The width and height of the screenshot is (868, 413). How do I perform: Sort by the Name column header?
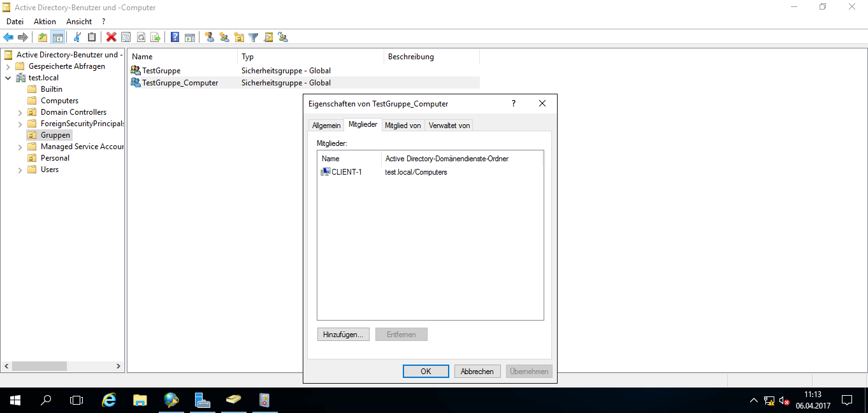[x=182, y=57]
